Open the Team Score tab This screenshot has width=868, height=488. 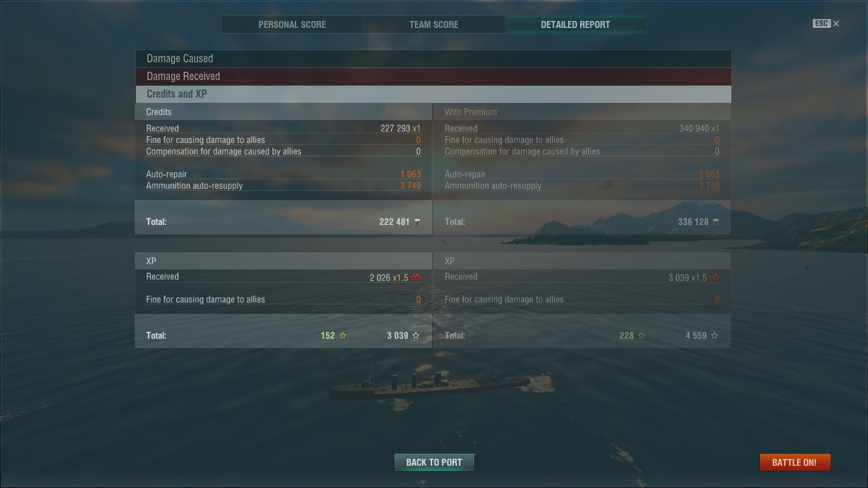point(434,25)
